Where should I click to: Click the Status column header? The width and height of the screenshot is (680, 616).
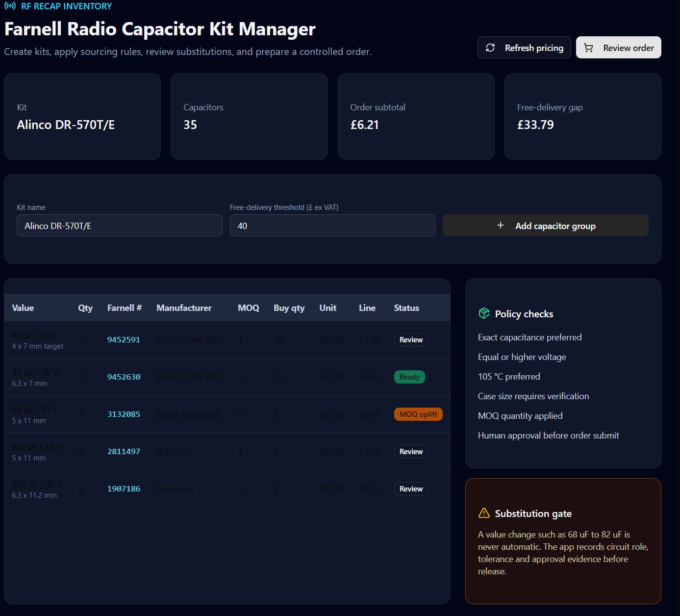[x=406, y=308]
